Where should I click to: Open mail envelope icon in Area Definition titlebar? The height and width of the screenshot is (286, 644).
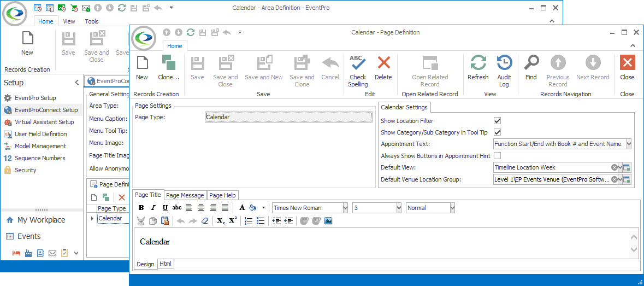[x=86, y=8]
